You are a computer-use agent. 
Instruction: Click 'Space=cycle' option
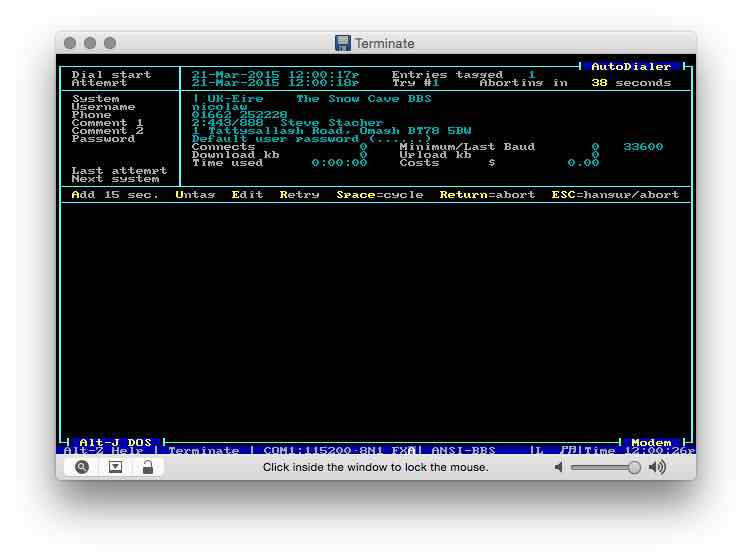tap(379, 195)
